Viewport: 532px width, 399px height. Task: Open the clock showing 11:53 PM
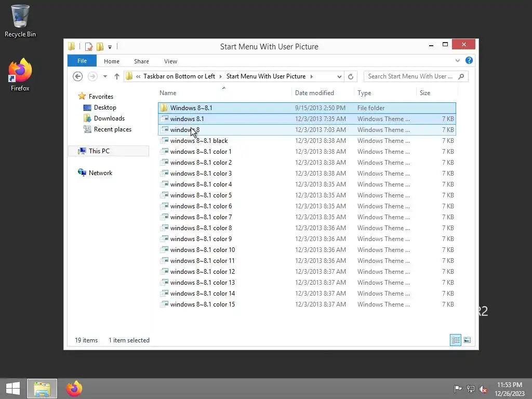pyautogui.click(x=510, y=389)
